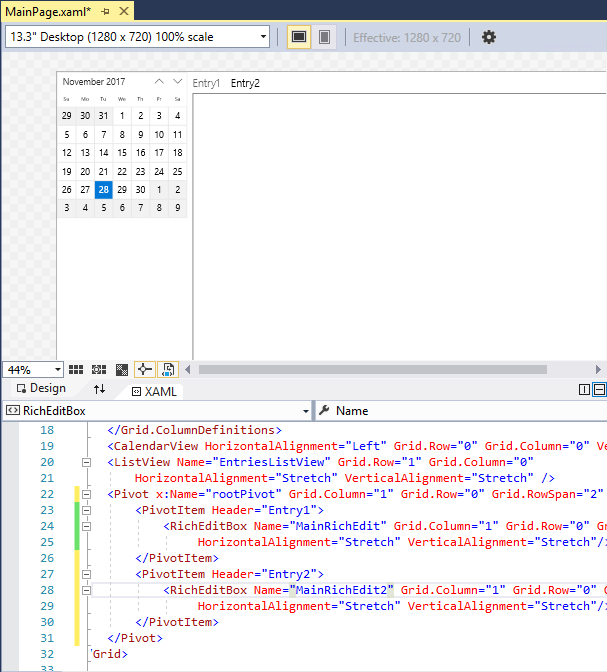Switch designer to portrait orientation
Viewport: 607px width, 672px height.
(x=325, y=37)
